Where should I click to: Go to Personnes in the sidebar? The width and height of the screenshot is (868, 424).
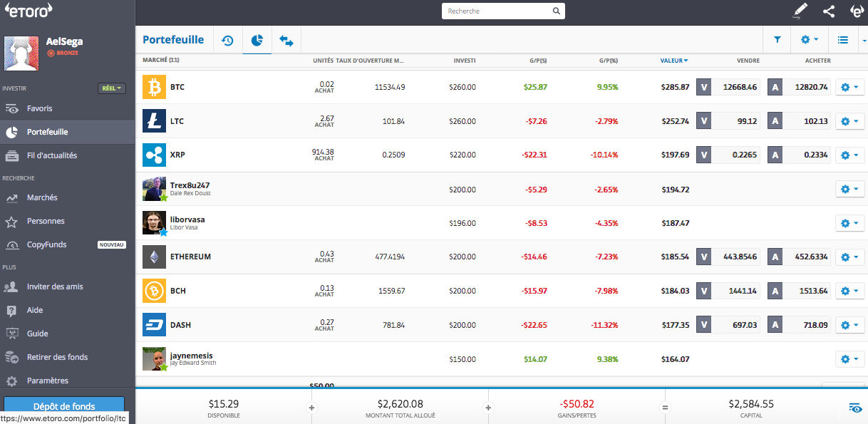click(x=68, y=221)
